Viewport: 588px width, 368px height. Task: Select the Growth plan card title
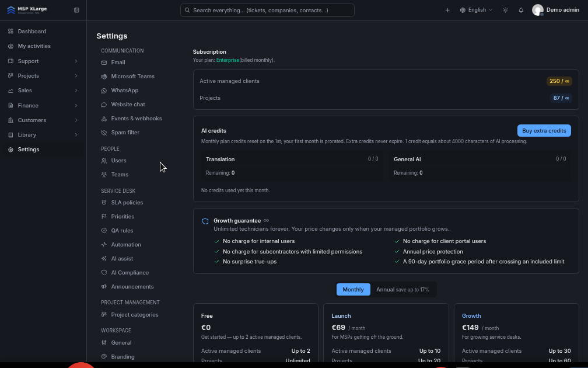click(x=471, y=316)
